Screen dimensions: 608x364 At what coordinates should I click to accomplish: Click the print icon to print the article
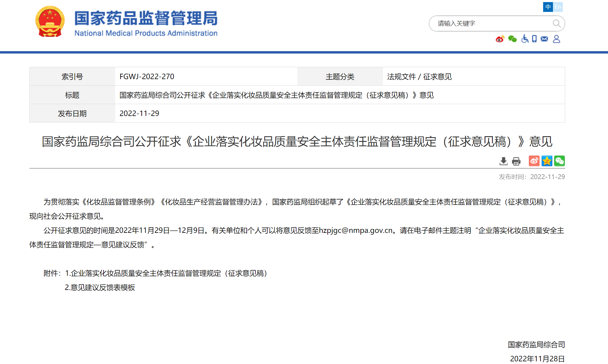[516, 161]
